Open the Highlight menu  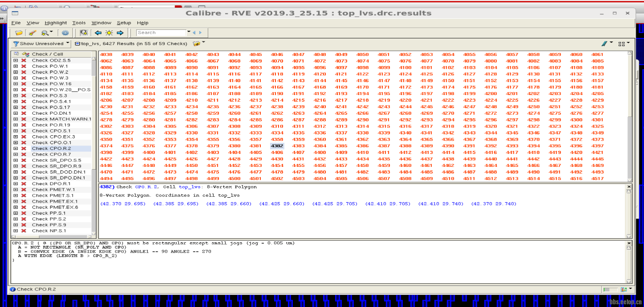coord(56,23)
